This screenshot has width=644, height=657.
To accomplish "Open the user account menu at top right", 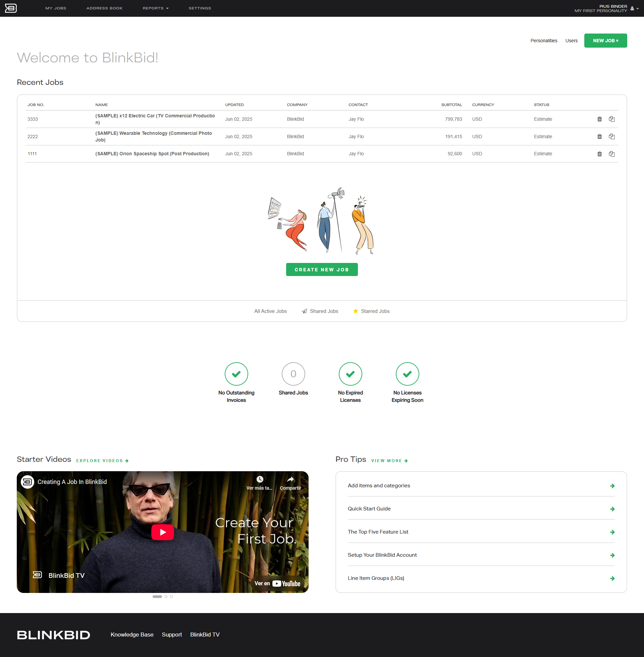I will (x=635, y=8).
